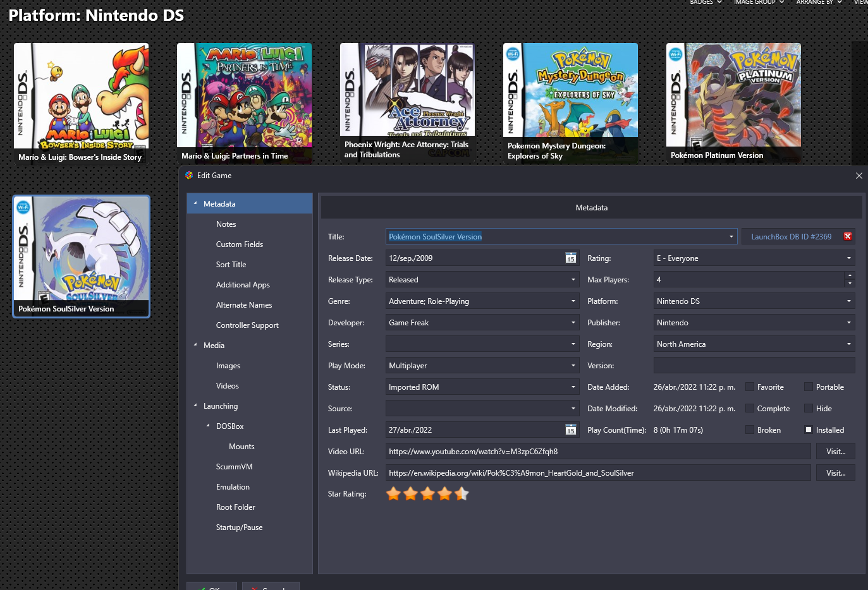Viewport: 868px width, 590px height.
Task: Enable the Portable checkbox
Action: click(x=809, y=387)
